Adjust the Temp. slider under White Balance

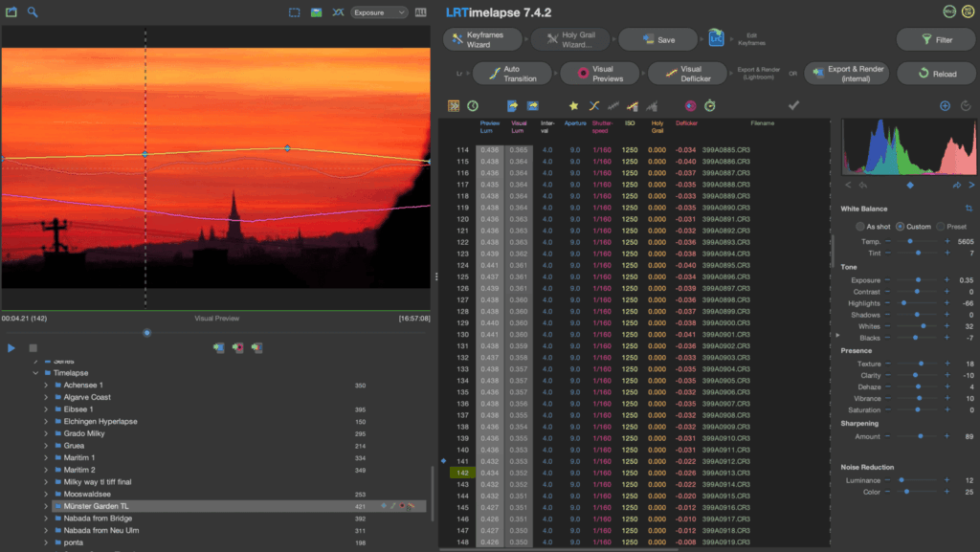click(910, 241)
